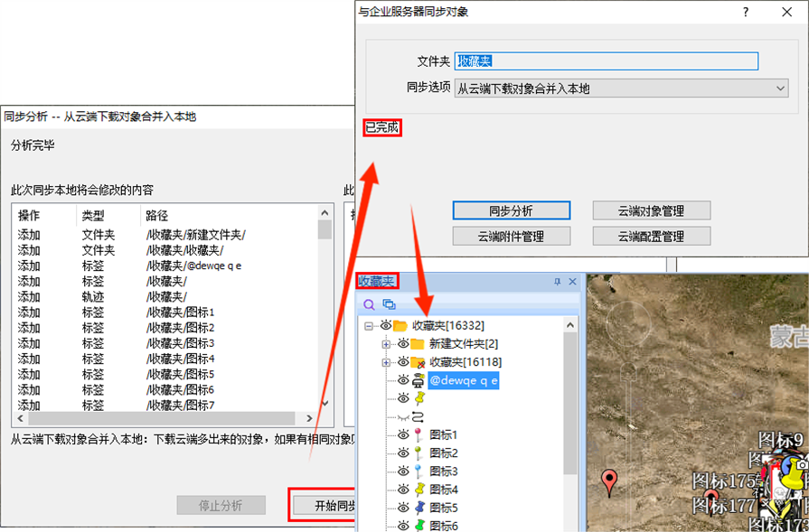Click the red map marker on the map
The image size is (809, 532).
[x=610, y=481]
